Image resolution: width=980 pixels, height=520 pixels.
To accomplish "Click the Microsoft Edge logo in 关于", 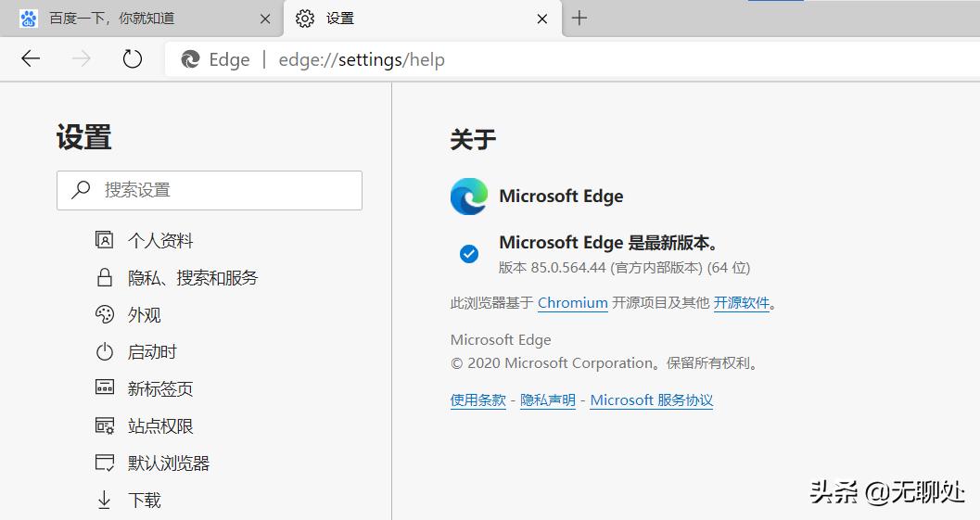I will (469, 197).
